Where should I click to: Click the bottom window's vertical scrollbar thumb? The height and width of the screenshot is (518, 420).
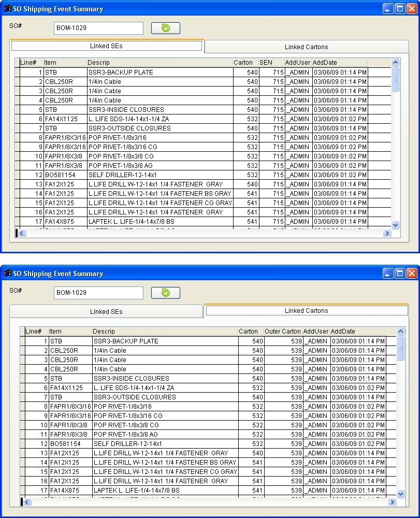pos(400,348)
